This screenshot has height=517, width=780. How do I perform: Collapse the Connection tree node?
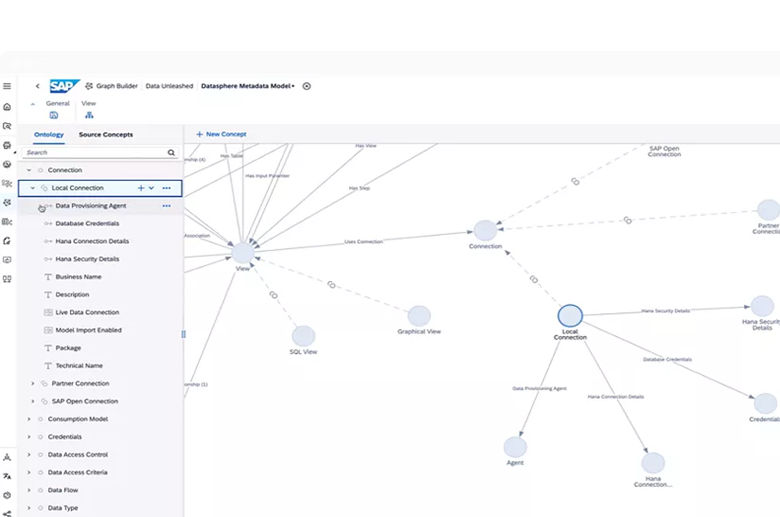click(28, 170)
